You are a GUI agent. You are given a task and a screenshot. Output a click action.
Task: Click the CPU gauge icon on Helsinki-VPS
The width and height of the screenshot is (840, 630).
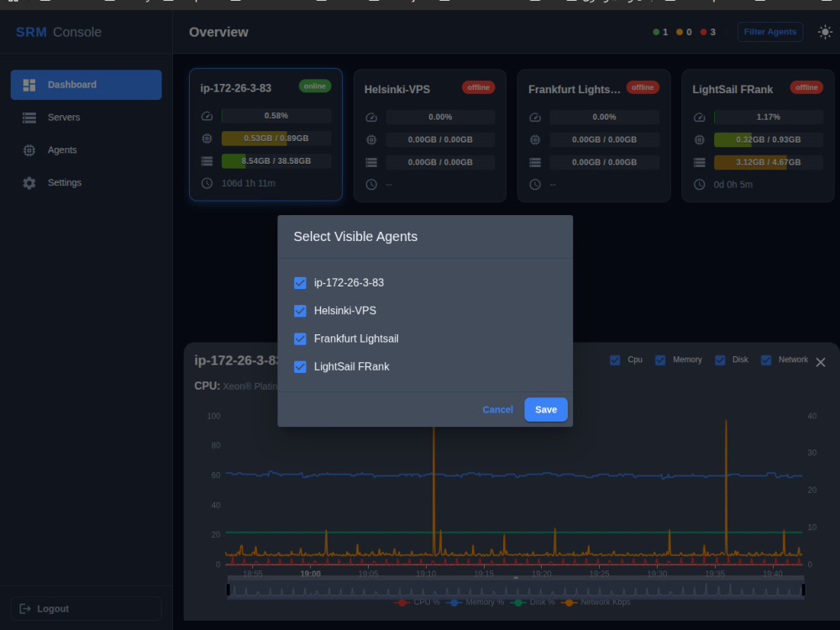tap(370, 118)
